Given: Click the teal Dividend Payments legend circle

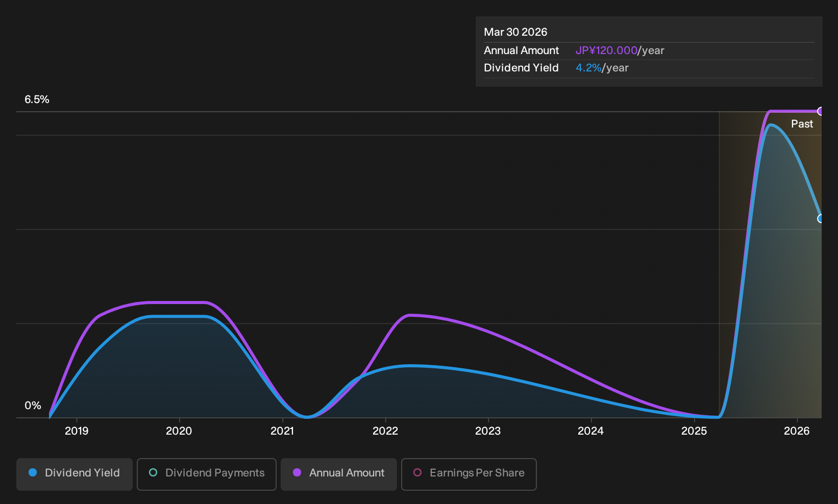Looking at the screenshot, I should pyautogui.click(x=153, y=472).
